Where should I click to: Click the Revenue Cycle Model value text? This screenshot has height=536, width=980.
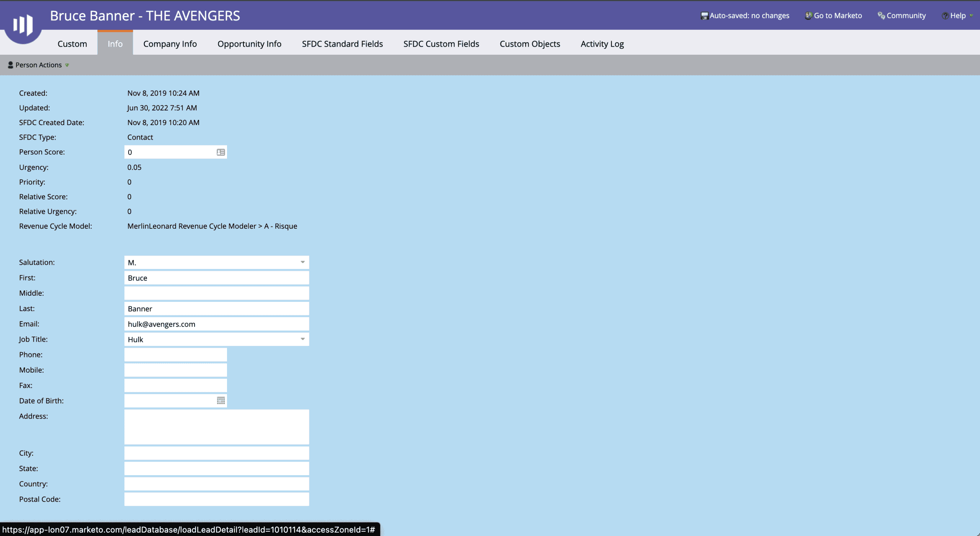pyautogui.click(x=212, y=226)
